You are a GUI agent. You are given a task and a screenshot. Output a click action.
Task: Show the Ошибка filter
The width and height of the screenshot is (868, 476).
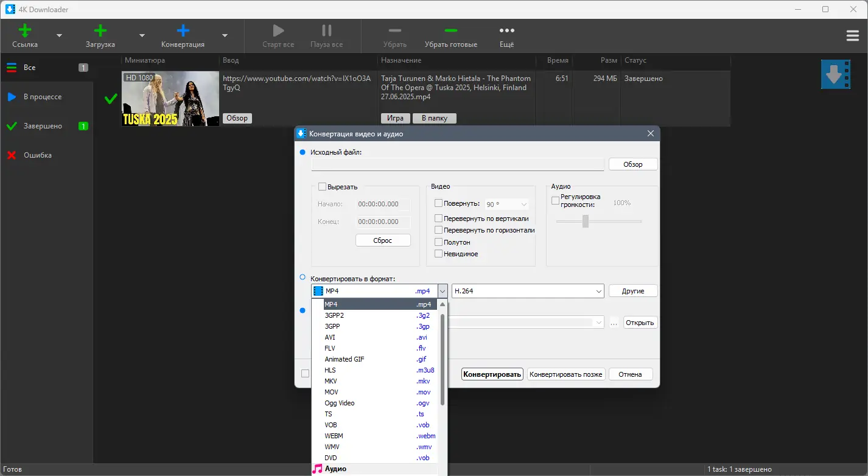[46, 155]
